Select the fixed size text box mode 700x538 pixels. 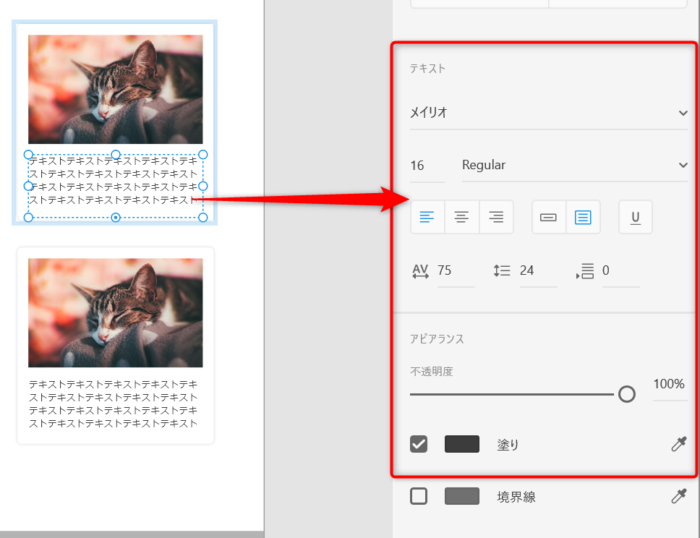coord(583,217)
